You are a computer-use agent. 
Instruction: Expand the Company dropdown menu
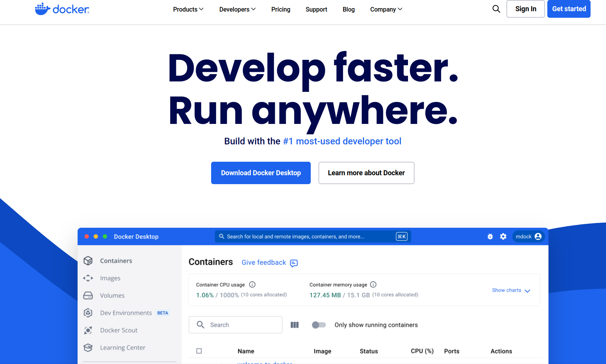point(386,9)
